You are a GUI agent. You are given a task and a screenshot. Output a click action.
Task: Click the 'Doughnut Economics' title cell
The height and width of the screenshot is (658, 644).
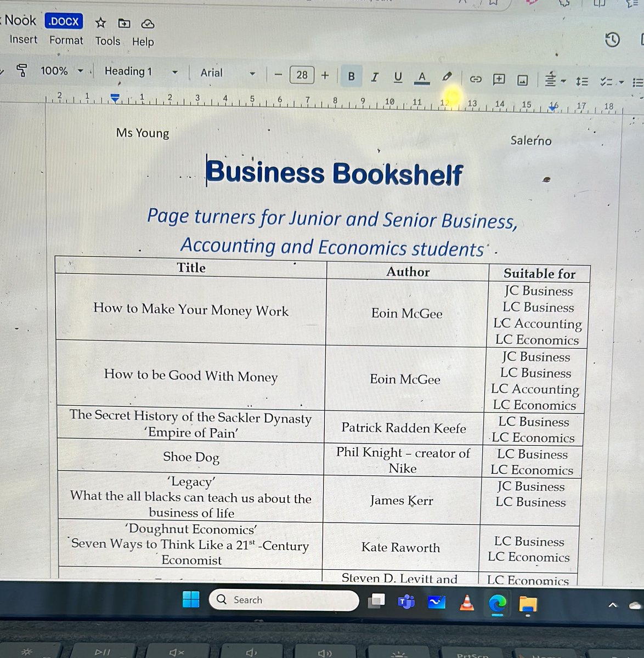click(190, 544)
